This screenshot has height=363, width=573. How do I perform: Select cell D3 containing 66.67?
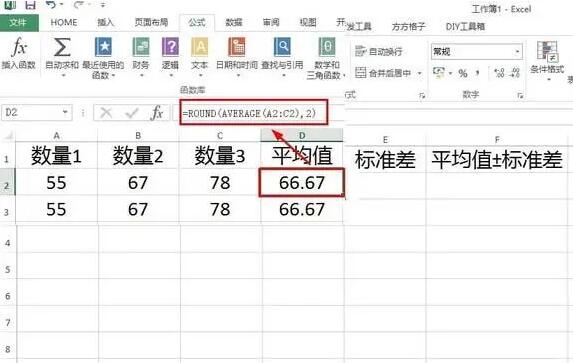point(302,209)
